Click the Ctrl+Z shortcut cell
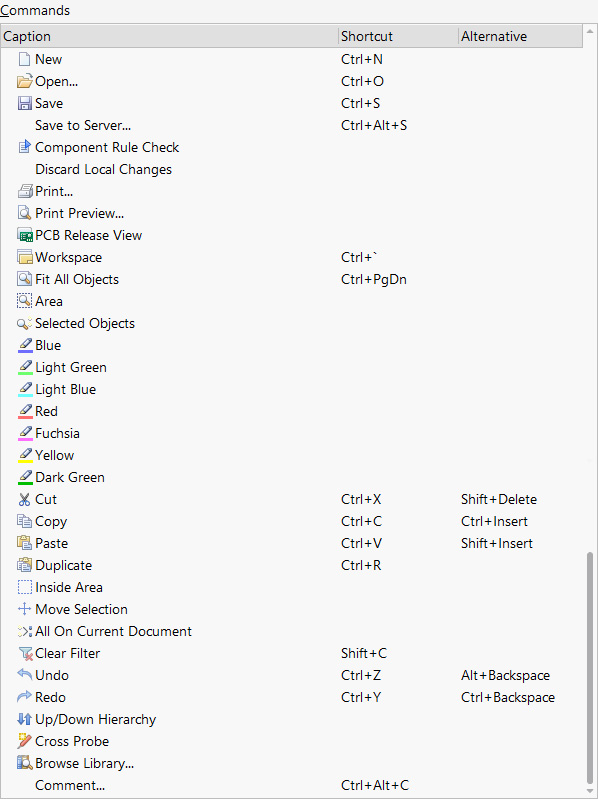 tap(361, 675)
